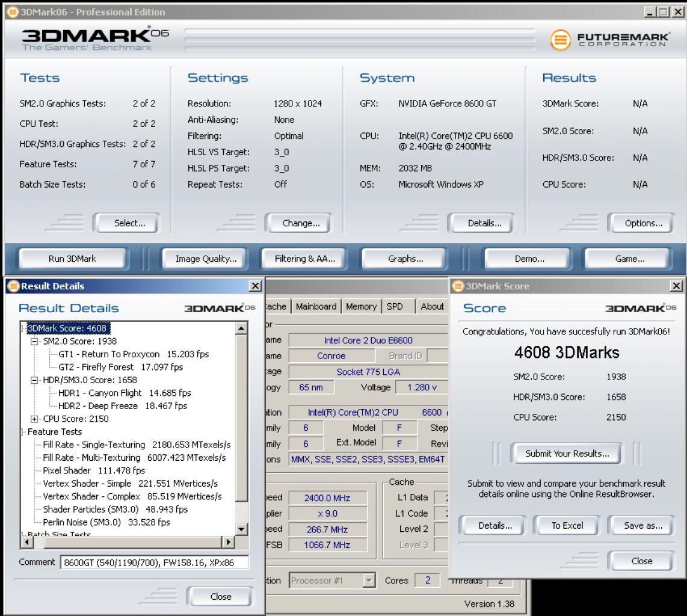Click the 3DMark06 title bar icon
Image resolution: width=687 pixels, height=616 pixels.
[x=13, y=12]
